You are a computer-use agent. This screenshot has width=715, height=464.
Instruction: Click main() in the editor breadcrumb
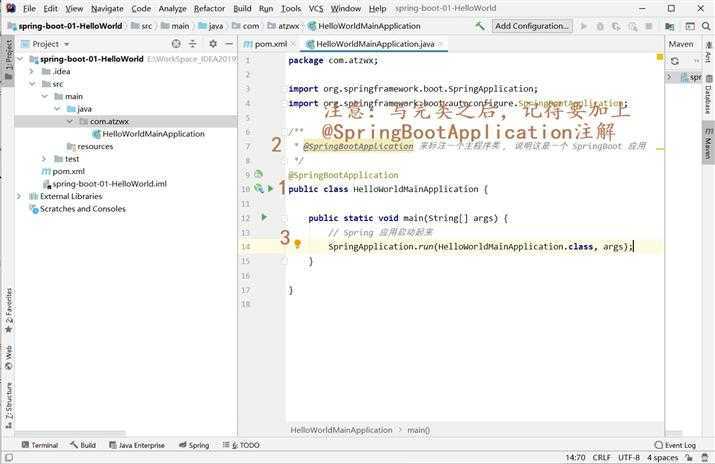419,430
